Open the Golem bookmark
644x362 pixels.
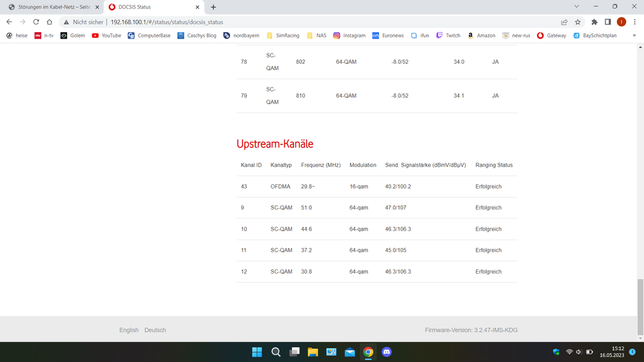coord(73,35)
